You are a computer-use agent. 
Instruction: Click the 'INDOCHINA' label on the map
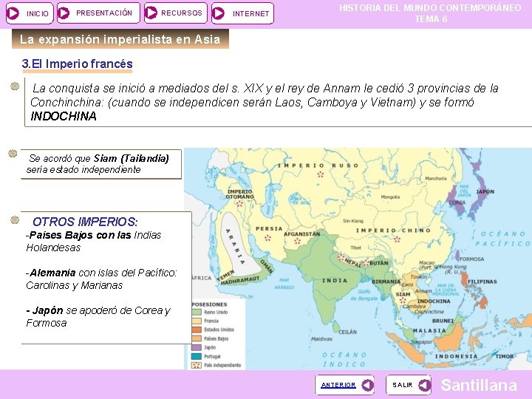click(x=434, y=301)
